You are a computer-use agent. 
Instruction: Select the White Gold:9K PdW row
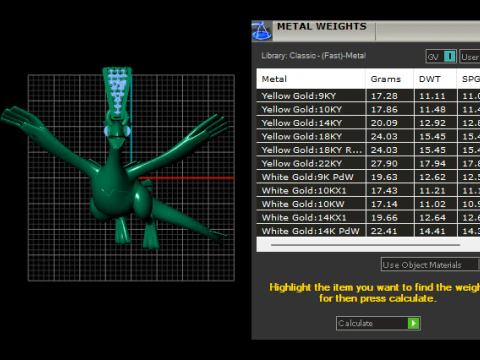click(368, 177)
